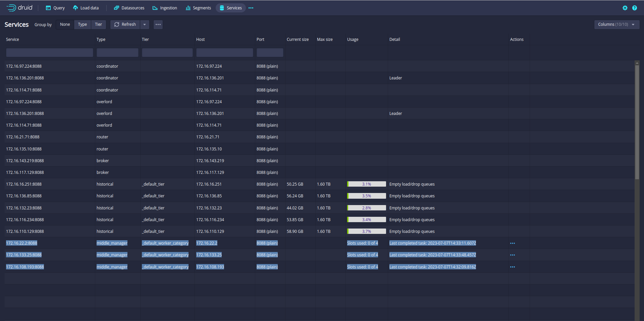644x321 pixels.
Task: Open more options ellipsis beside Refresh
Action: pyautogui.click(x=158, y=24)
